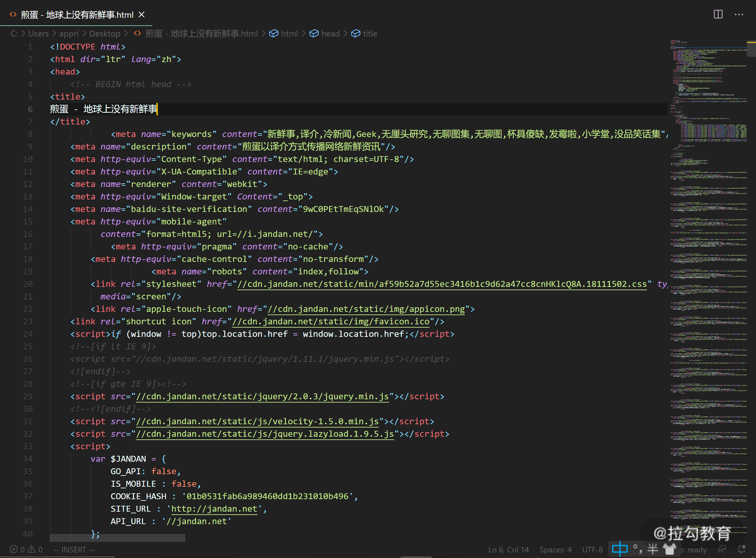
Task: Change indentation via Spaces: 4
Action: coord(555,549)
